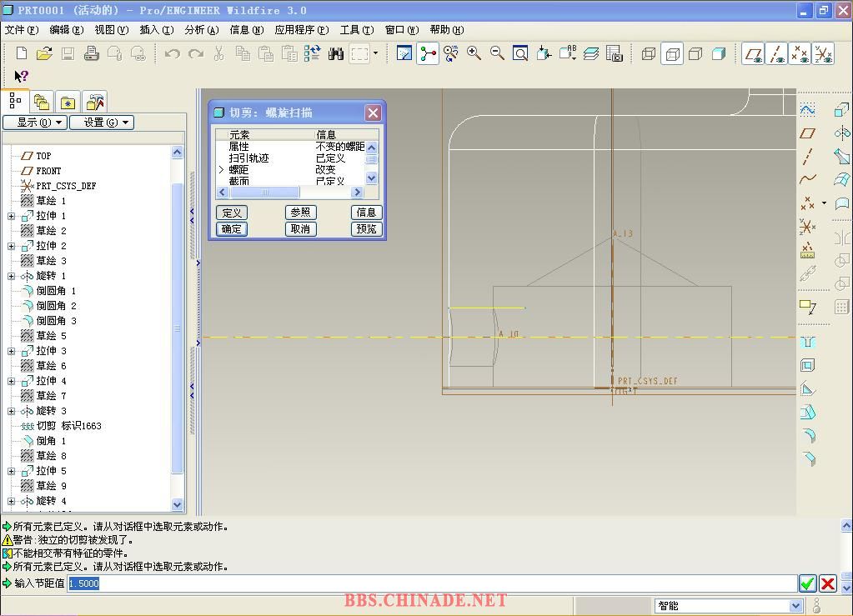Screen dimensions: 853x616
Task: Expand the 旋转 3 feature node
Action: [11, 411]
